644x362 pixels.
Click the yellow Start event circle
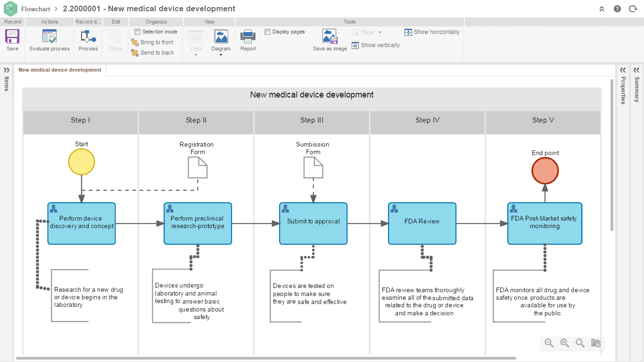click(82, 162)
